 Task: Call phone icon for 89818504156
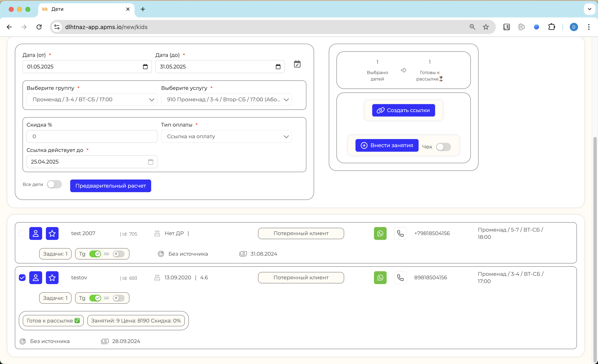click(400, 277)
